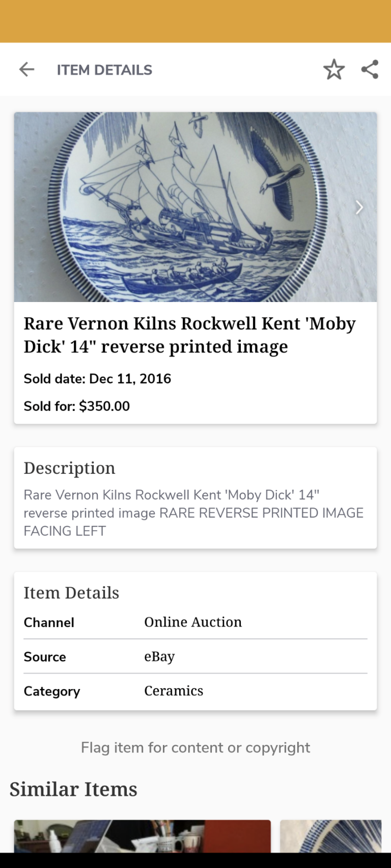
Task: Select the sold date Dec 11, 2016
Action: click(97, 379)
